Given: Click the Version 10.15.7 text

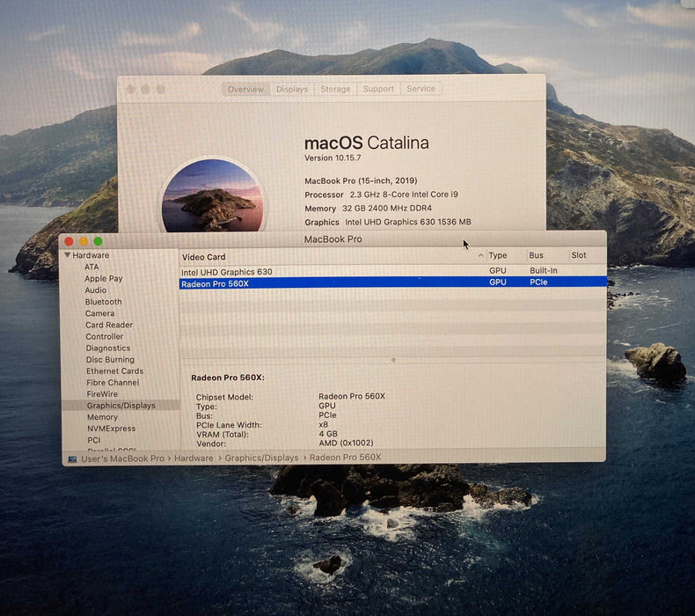Looking at the screenshot, I should tap(333, 158).
